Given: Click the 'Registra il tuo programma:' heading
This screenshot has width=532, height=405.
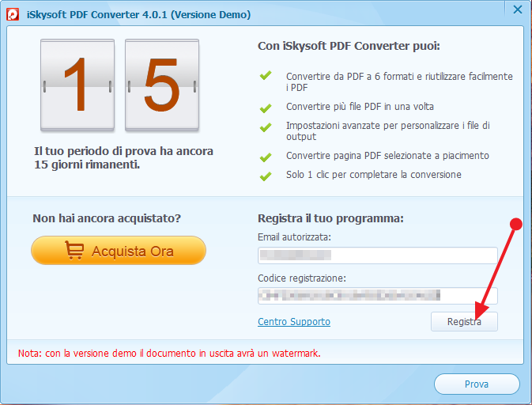Looking at the screenshot, I should click(x=330, y=218).
